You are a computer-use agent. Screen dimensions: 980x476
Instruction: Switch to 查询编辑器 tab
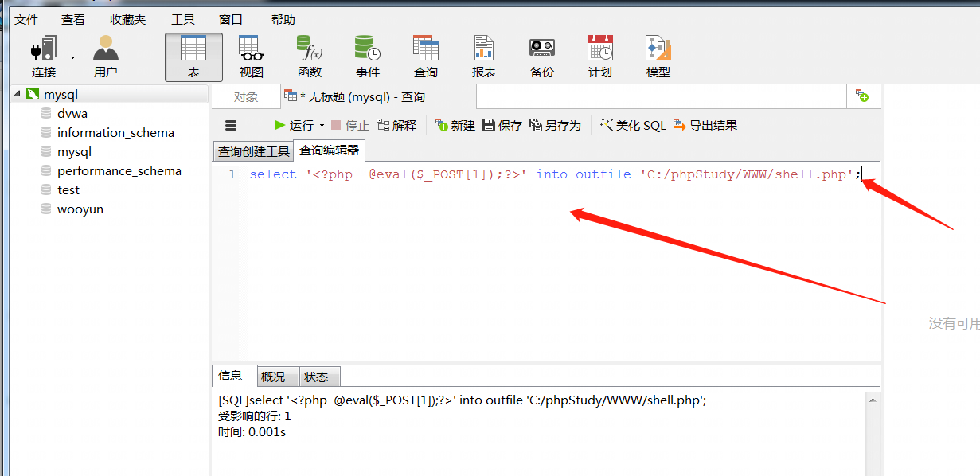[330, 150]
